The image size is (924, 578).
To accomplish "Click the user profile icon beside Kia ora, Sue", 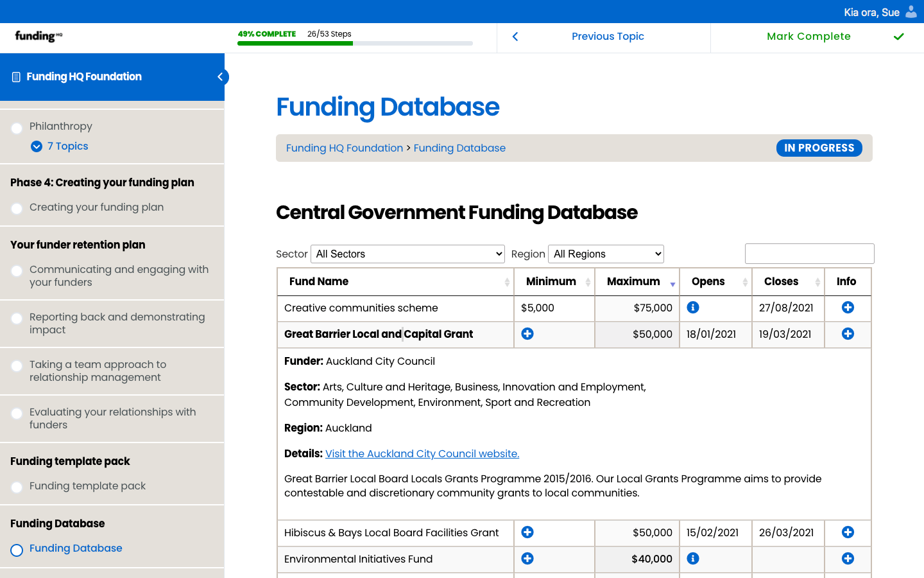I will point(911,11).
